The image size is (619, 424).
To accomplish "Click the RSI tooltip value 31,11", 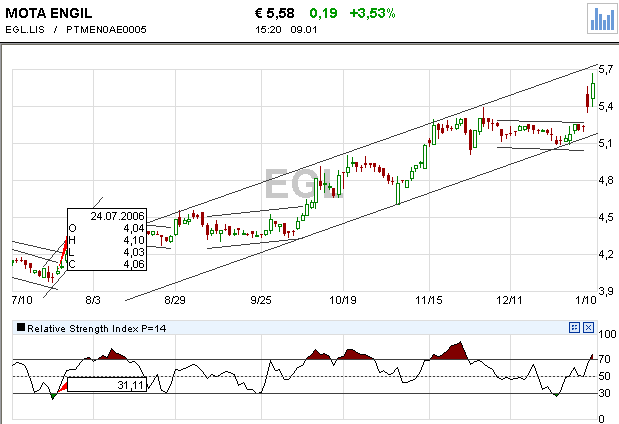I will [131, 385].
